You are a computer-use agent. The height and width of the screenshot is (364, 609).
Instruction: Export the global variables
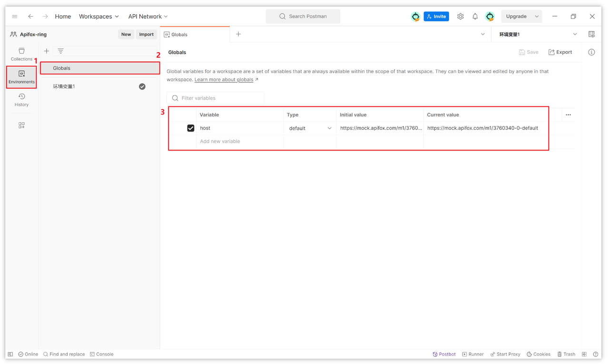pos(560,52)
